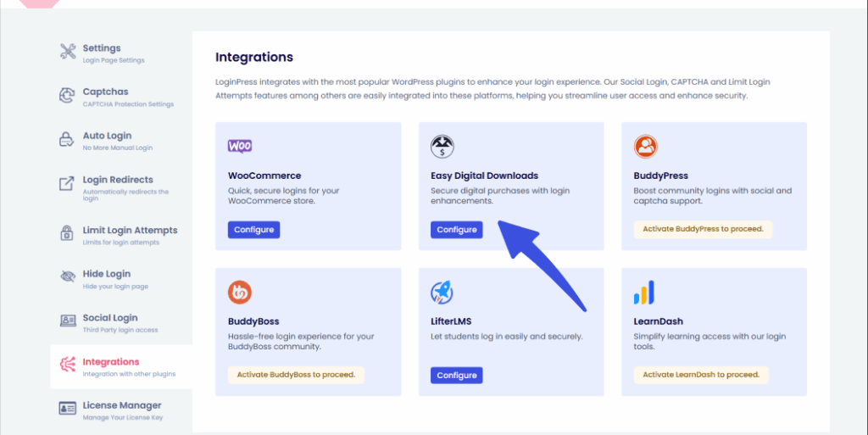Viewport: 868px width, 435px height.
Task: Click 'Simplify learning access' description text
Action: click(x=709, y=342)
